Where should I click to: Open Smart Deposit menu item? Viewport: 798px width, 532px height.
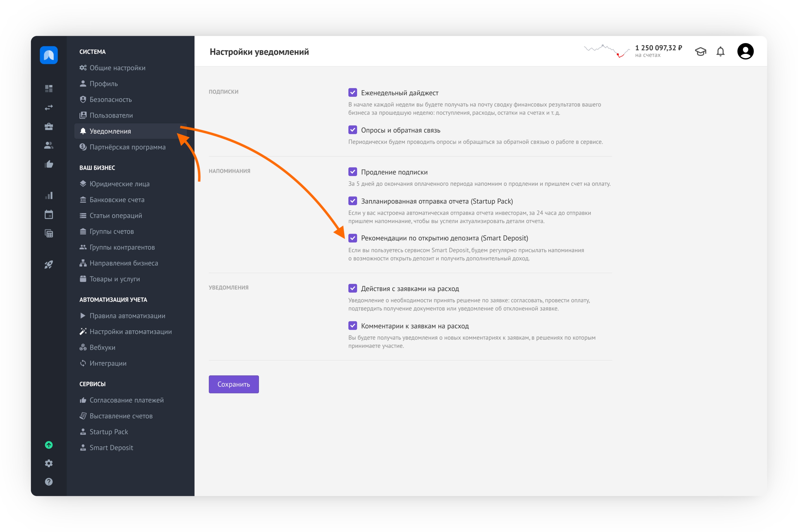pyautogui.click(x=130, y=447)
